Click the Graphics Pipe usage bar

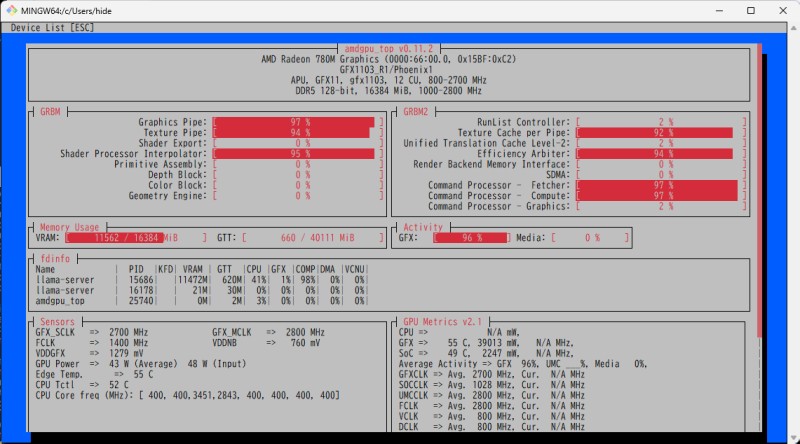tap(296, 122)
